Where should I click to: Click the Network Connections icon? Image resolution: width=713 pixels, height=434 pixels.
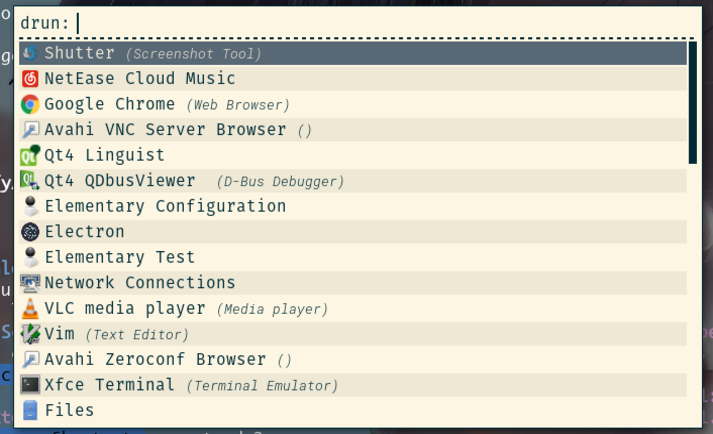coord(30,283)
